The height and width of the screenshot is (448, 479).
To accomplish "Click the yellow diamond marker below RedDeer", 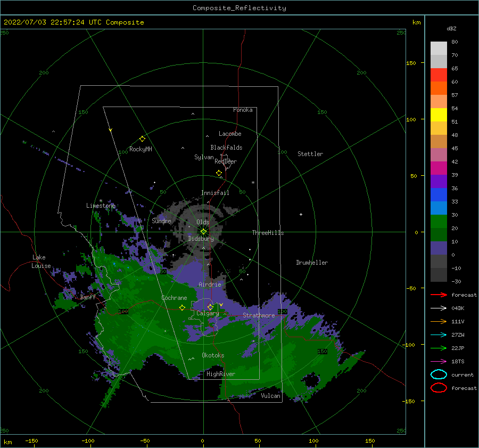I will click(219, 173).
